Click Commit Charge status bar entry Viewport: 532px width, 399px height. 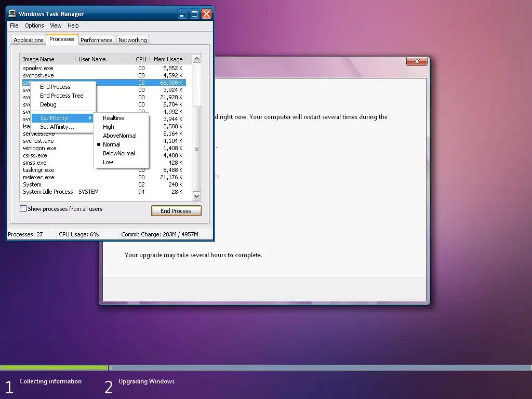[x=160, y=234]
